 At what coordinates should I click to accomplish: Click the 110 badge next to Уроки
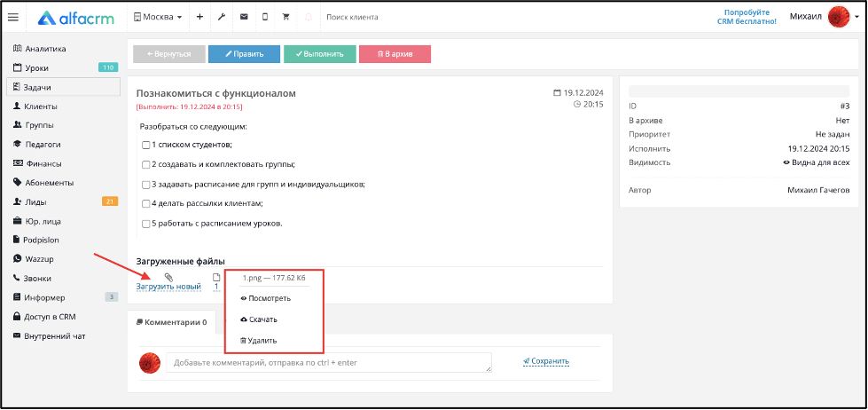pyautogui.click(x=108, y=67)
